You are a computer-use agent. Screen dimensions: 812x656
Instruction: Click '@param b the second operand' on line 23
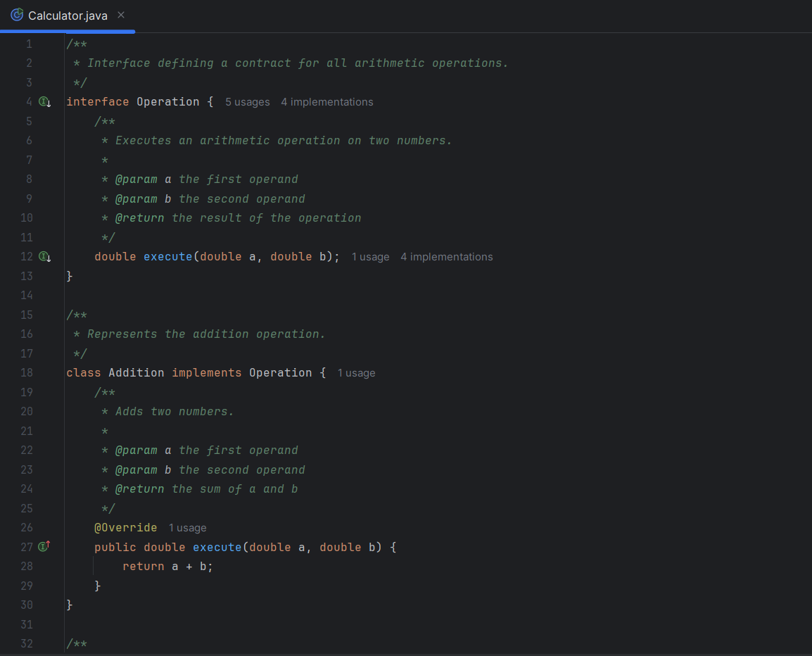pyautogui.click(x=210, y=470)
